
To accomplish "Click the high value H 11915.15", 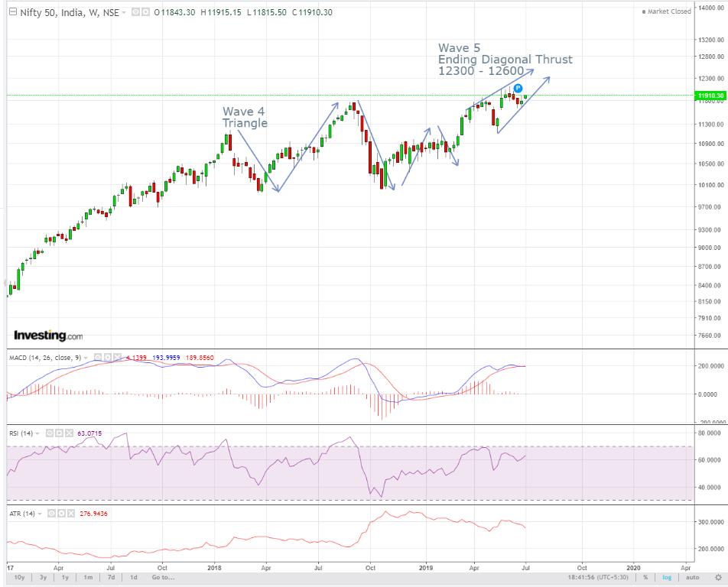I will click(x=221, y=12).
